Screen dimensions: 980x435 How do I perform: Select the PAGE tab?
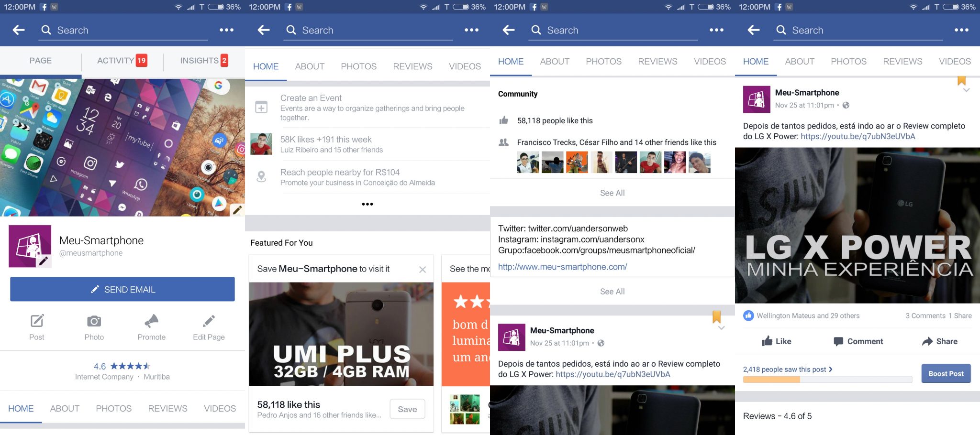click(40, 61)
